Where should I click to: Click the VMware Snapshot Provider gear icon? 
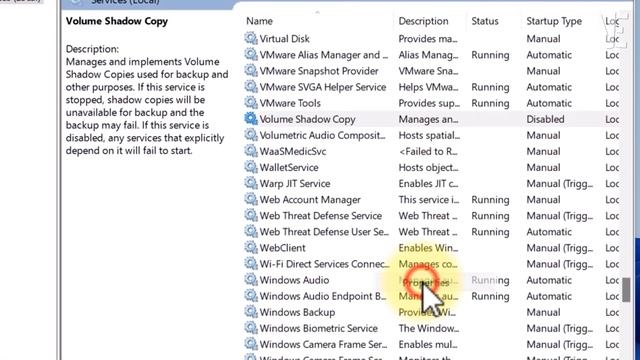click(251, 71)
